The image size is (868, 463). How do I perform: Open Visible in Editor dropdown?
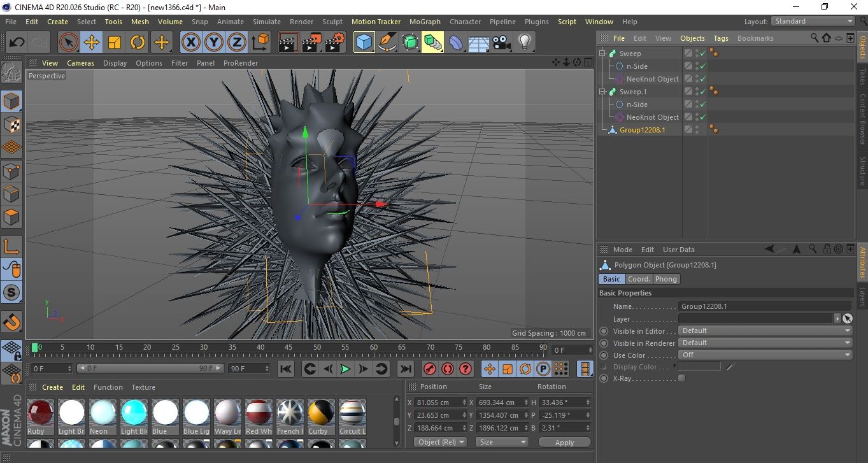765,331
